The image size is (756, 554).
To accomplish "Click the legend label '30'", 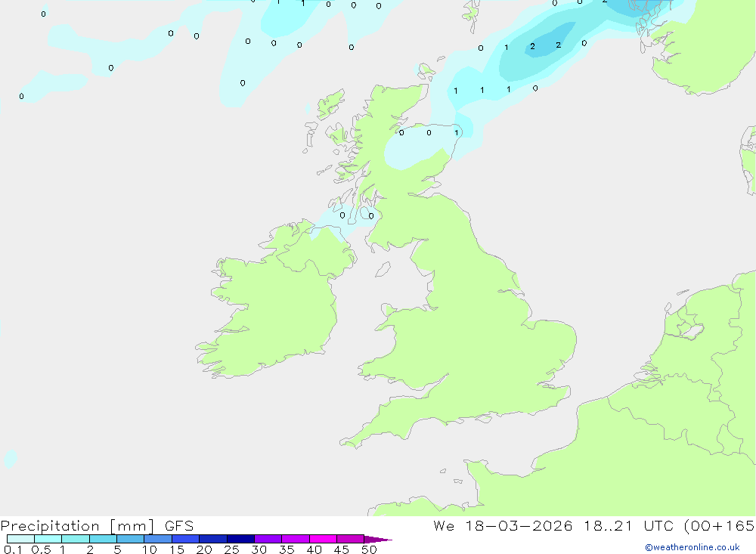I will pyautogui.click(x=259, y=549).
